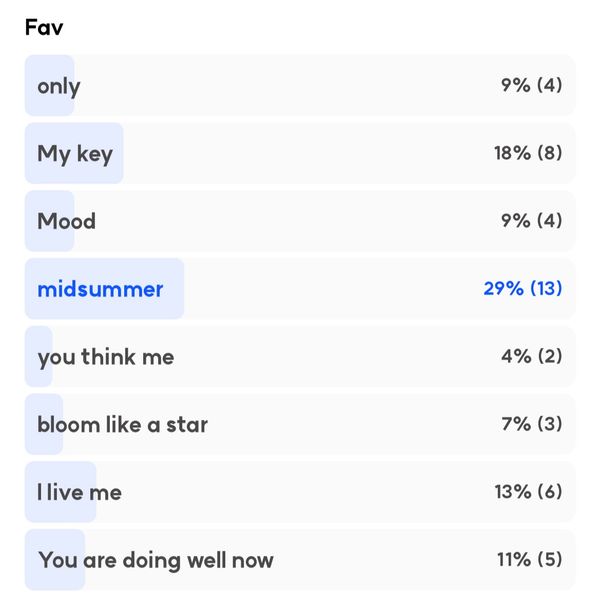Vote for 'you think me'
The width and height of the screenshot is (600, 600).
pos(300,356)
